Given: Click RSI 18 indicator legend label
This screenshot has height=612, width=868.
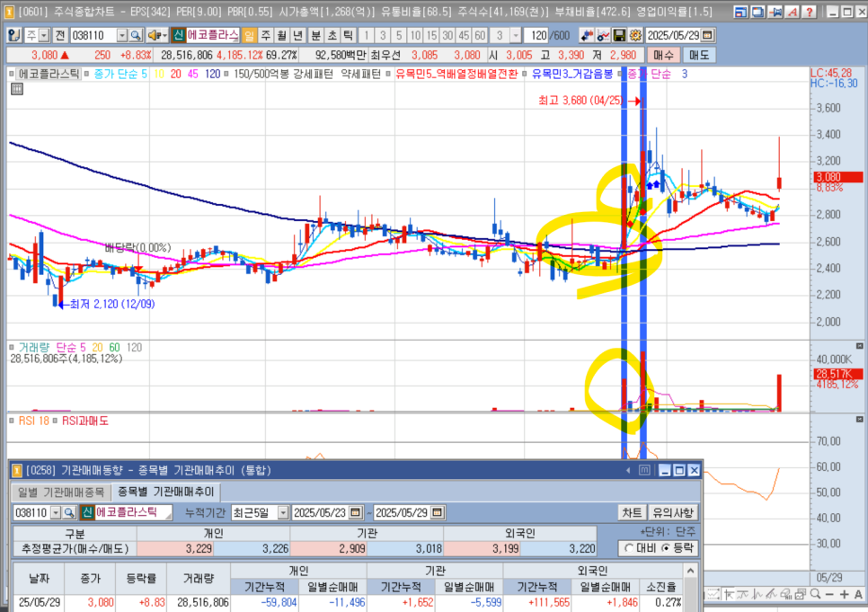Looking at the screenshot, I should coord(33,421).
